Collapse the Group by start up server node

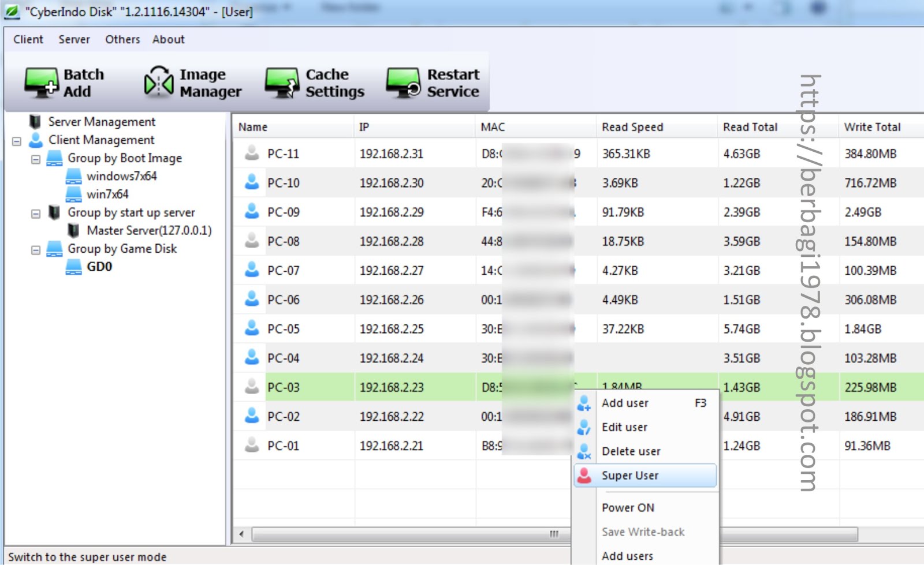click(36, 214)
